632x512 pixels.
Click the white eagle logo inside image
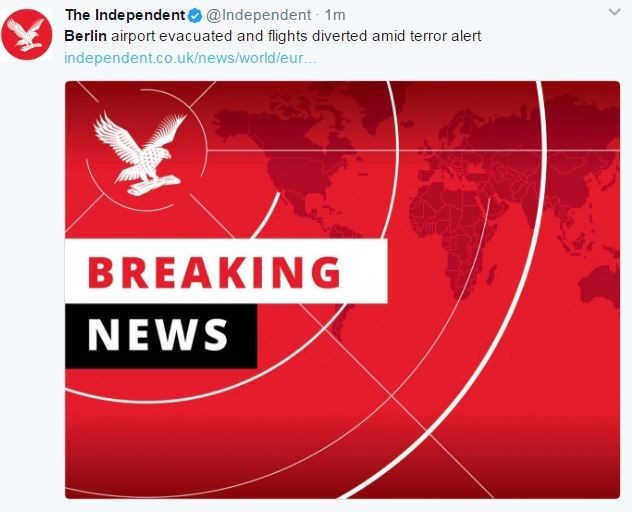click(140, 153)
